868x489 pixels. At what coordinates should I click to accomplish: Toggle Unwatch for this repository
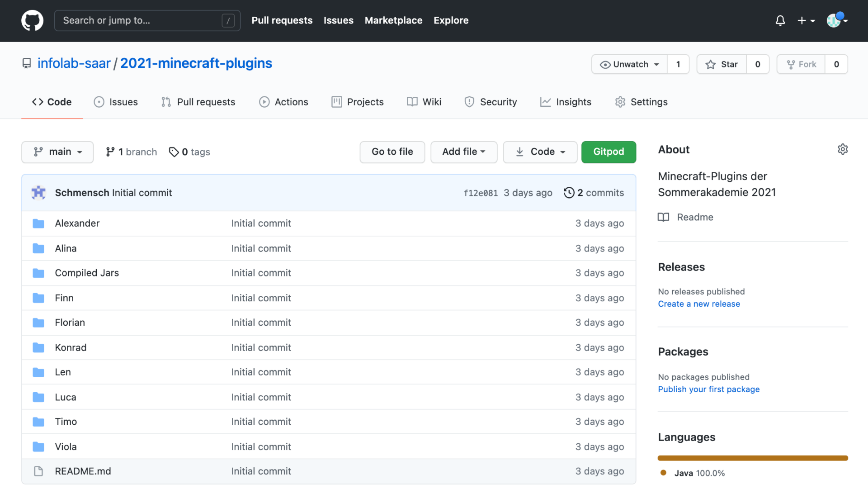tap(629, 64)
